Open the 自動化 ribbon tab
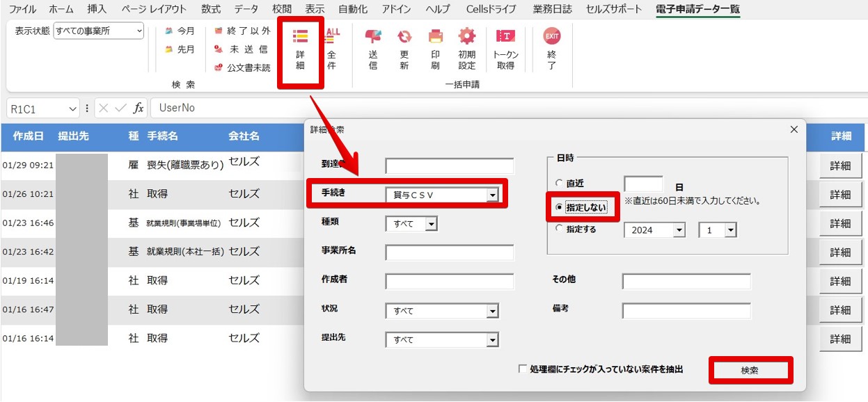 tap(353, 9)
